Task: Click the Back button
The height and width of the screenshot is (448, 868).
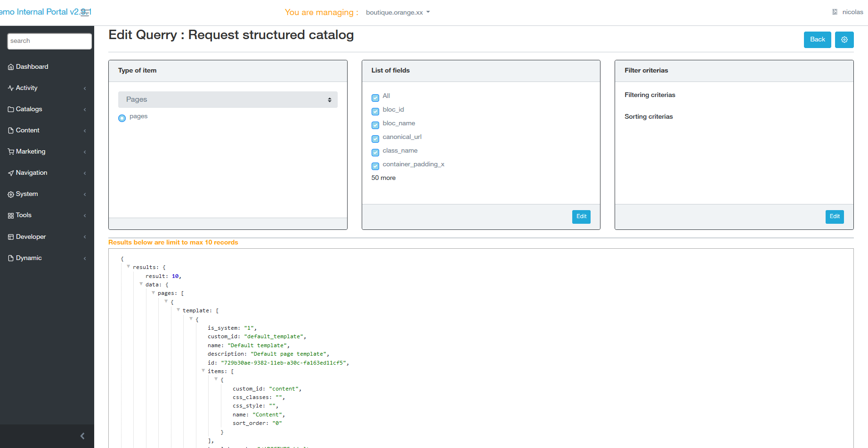Action: tap(817, 40)
